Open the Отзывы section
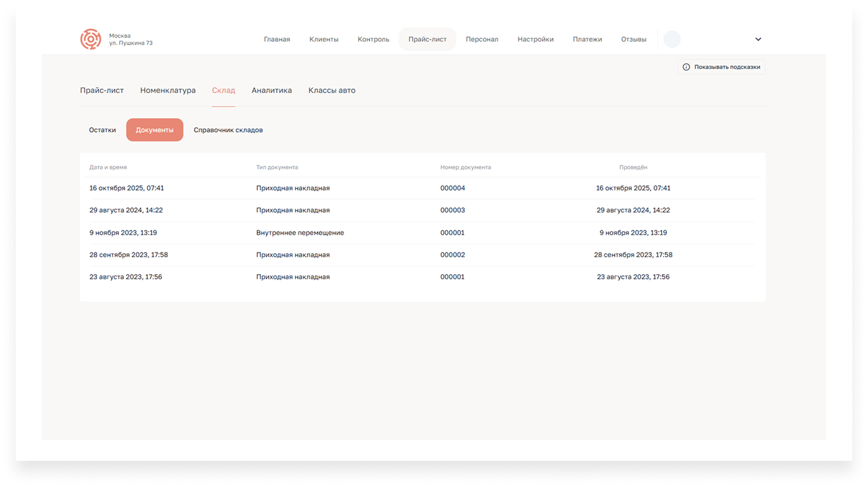Screen dimensions: 868x487 pos(633,39)
